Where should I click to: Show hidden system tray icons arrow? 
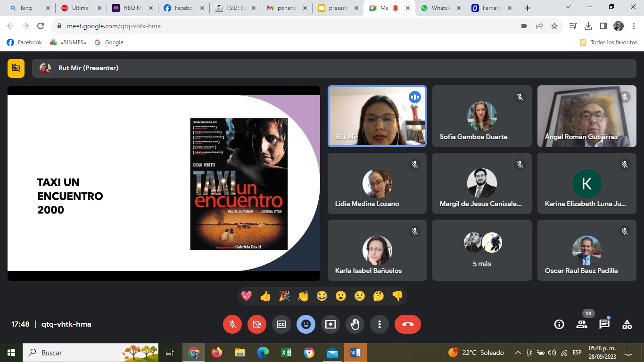click(518, 353)
